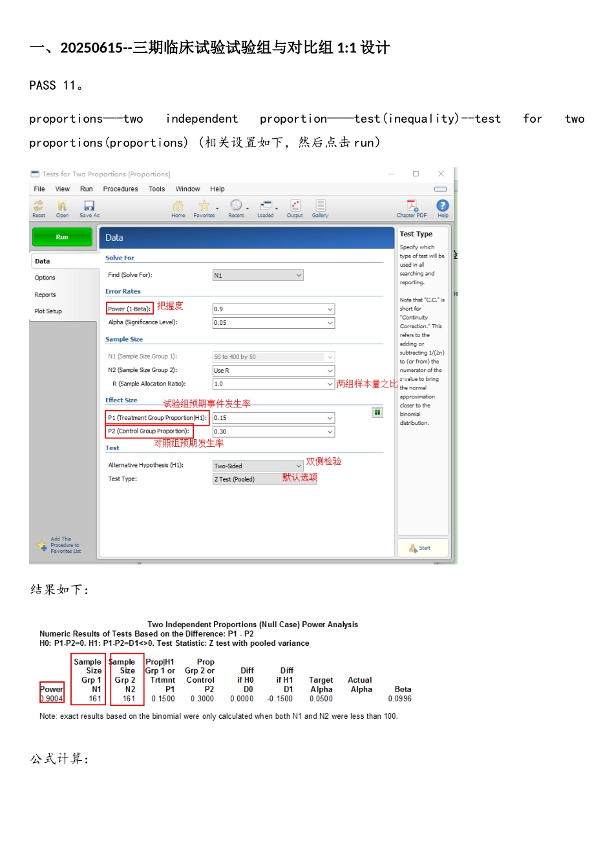Open the Gallery icon
The image size is (614, 868).
[320, 209]
